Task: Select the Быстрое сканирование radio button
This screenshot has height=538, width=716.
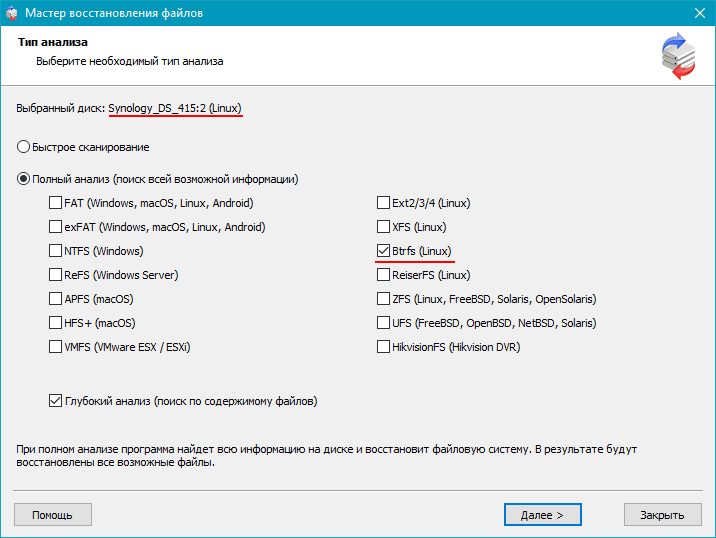Action: [23, 147]
